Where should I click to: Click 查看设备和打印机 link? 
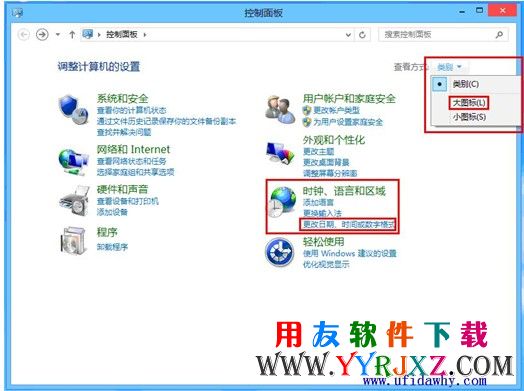coord(128,201)
